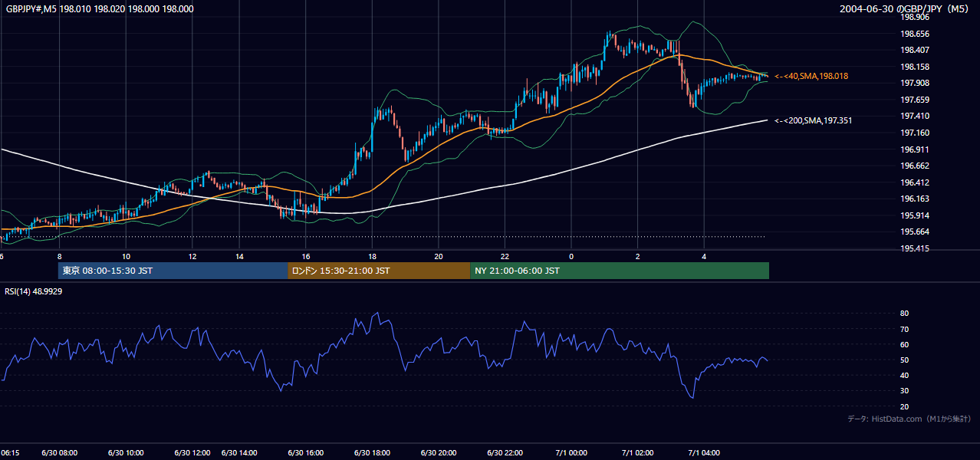Click the bottom date label 7/1 04:00
This screenshot has width=980, height=460.
click(704, 452)
